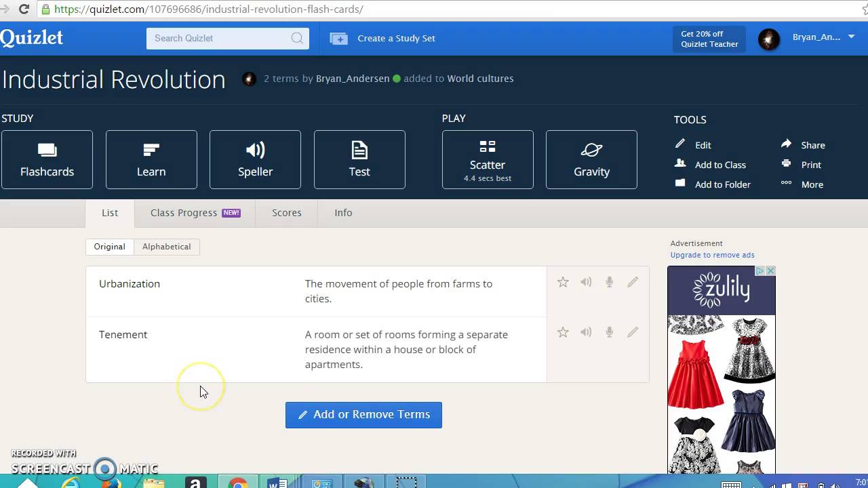Click the Tenement definition text
This screenshot has width=868, height=488.
coord(406,350)
